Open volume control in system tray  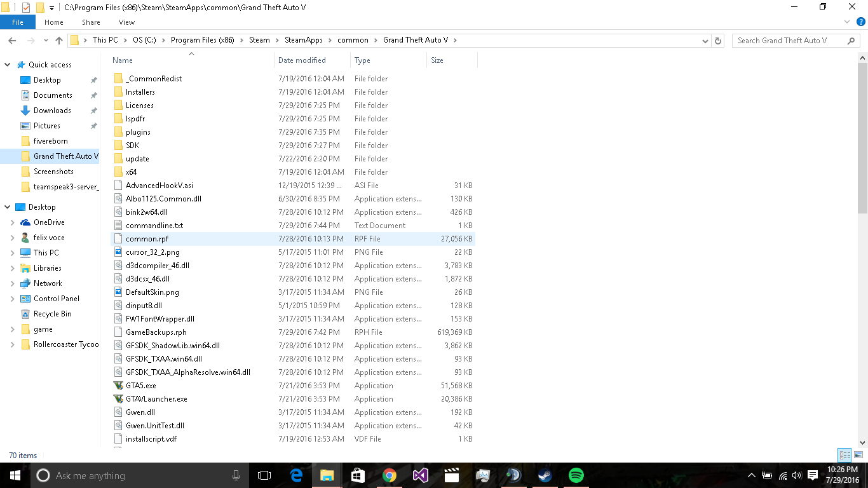click(797, 475)
